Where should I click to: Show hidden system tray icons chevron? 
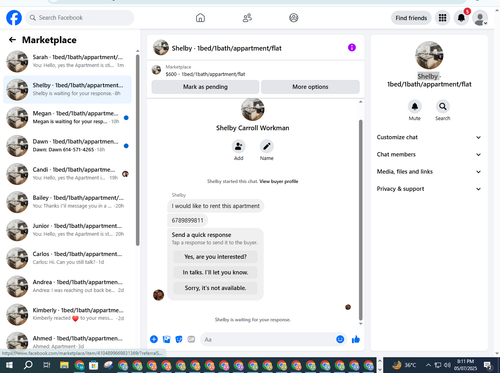429,365
